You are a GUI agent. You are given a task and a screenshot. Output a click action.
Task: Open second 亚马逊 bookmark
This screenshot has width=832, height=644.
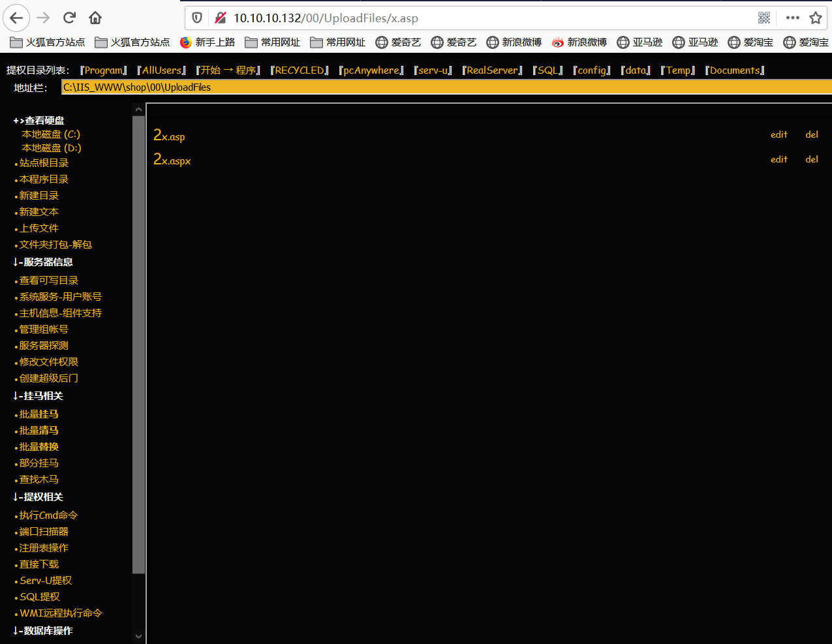point(695,42)
